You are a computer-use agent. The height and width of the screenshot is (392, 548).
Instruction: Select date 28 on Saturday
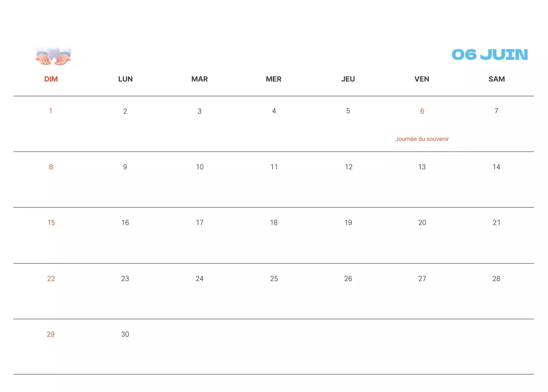pyautogui.click(x=496, y=279)
